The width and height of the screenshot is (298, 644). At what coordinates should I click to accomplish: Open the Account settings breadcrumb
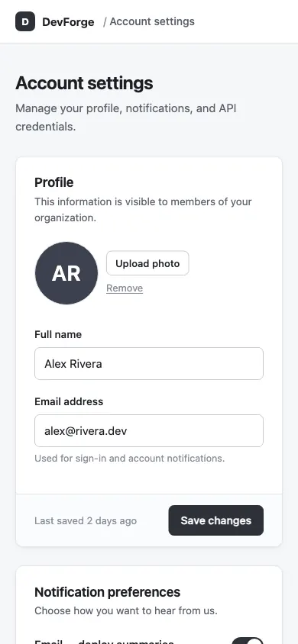[152, 21]
